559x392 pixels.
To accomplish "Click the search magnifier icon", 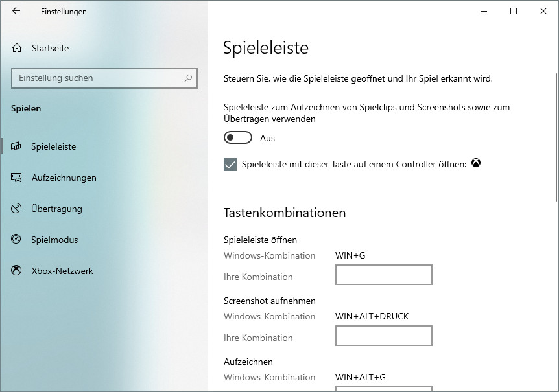I will click(x=188, y=78).
